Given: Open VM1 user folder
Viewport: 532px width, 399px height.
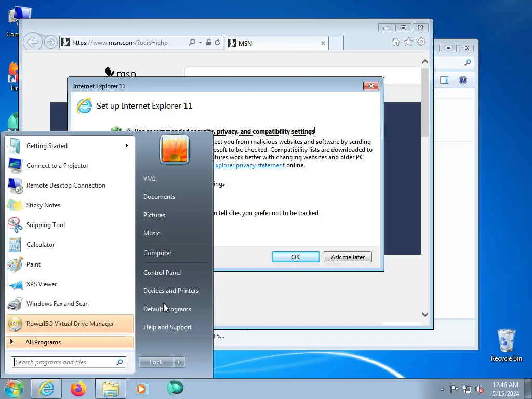Looking at the screenshot, I should coord(149,179).
